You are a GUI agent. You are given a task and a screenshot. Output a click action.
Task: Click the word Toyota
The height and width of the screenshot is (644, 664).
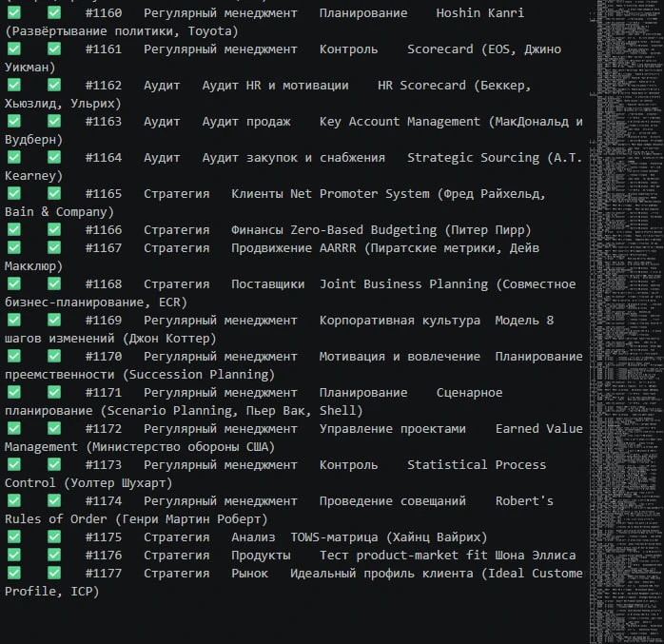tap(209, 31)
